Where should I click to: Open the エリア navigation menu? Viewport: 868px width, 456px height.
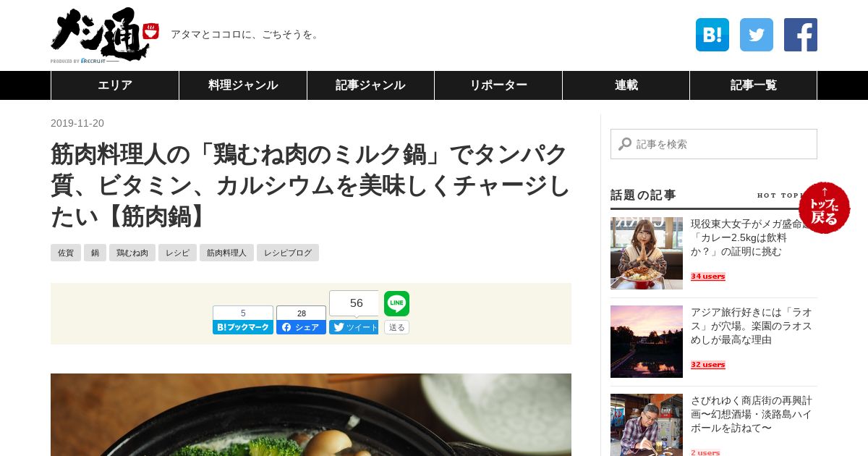coord(115,85)
